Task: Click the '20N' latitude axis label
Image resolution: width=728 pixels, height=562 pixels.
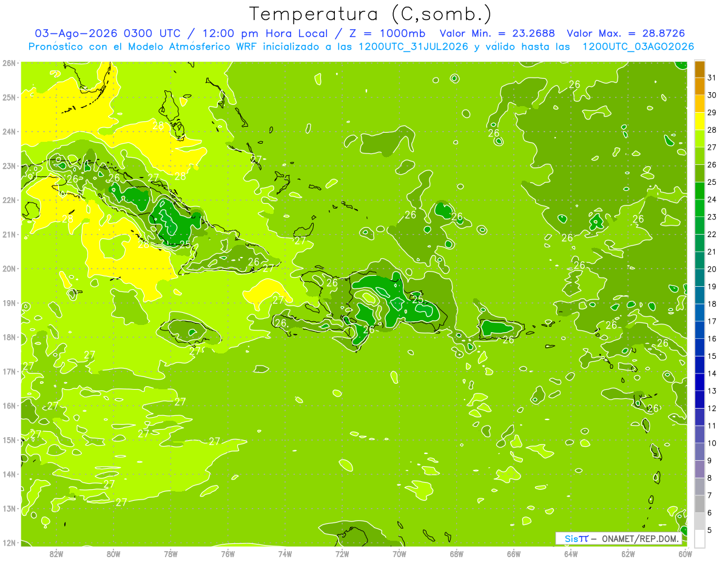Action: click(8, 269)
